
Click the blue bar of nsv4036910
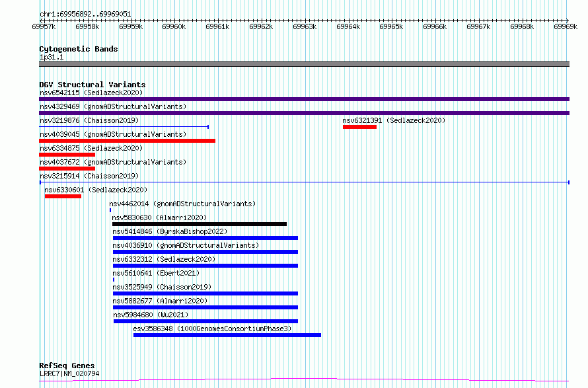[205, 252]
